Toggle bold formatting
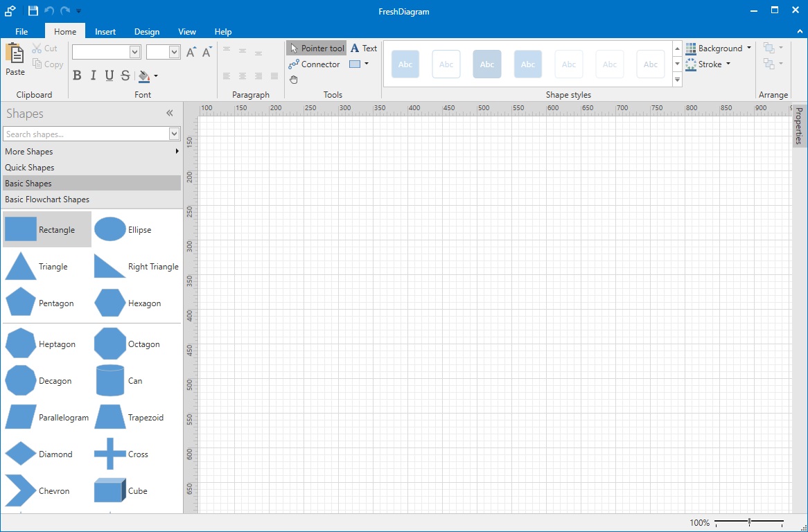Image resolution: width=808 pixels, height=532 pixels. tap(78, 75)
